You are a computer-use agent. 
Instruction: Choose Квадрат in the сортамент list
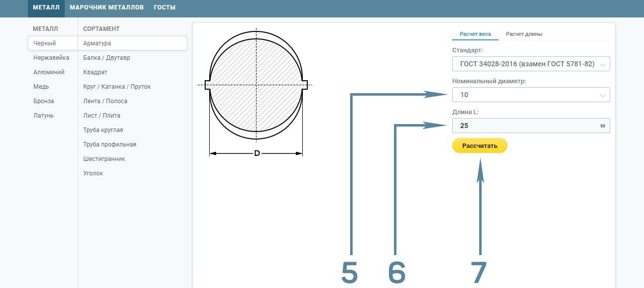pos(95,72)
